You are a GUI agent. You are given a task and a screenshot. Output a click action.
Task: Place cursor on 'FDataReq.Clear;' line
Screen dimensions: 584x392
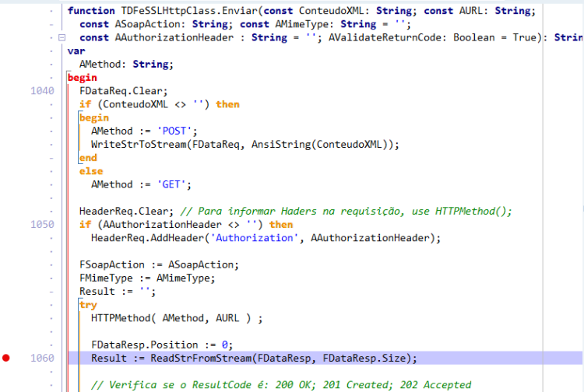123,91
